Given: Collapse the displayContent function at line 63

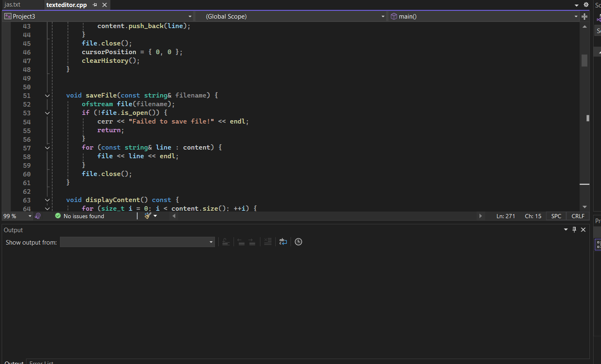Looking at the screenshot, I should pos(47,200).
